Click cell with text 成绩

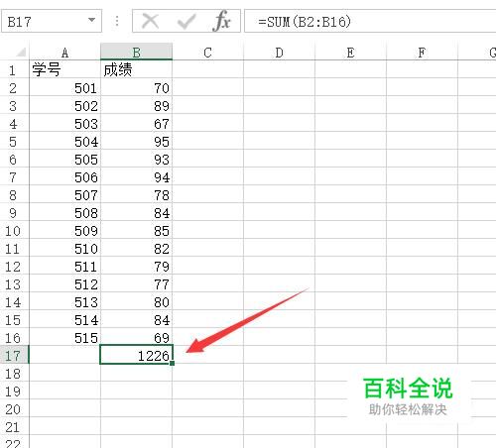click(136, 69)
